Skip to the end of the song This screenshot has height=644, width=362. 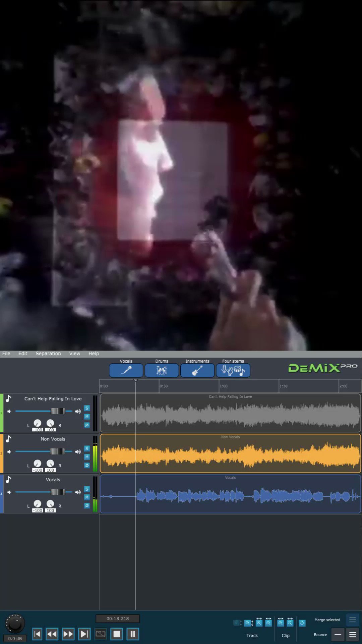(84, 634)
